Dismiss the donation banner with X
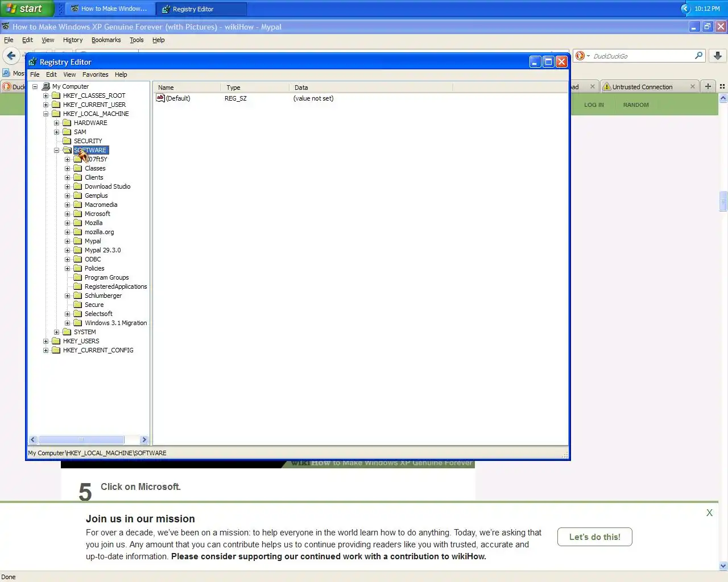This screenshot has height=582, width=728. pyautogui.click(x=709, y=513)
